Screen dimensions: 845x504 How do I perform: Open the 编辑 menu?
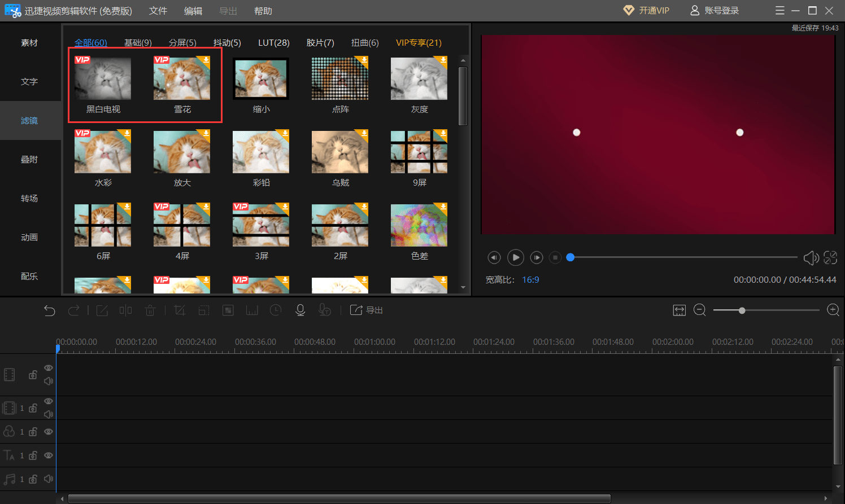click(x=193, y=11)
